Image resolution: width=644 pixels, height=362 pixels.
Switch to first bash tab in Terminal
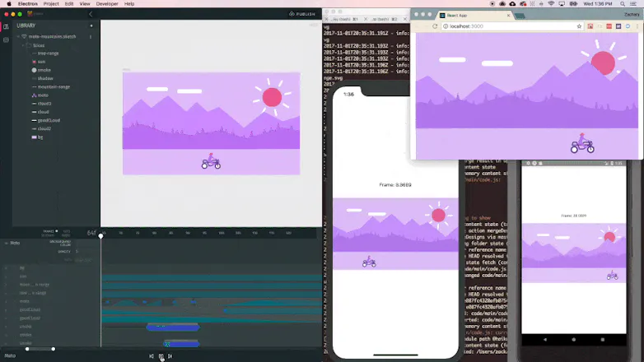344,19
